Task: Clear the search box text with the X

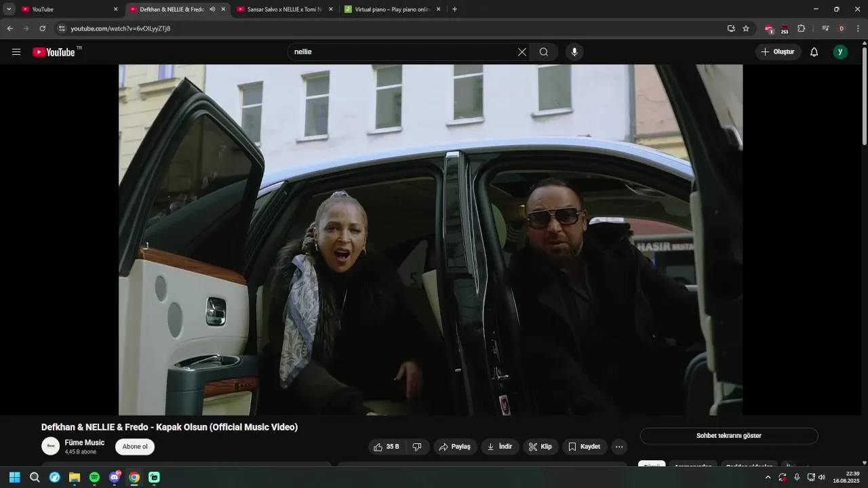Action: click(522, 52)
